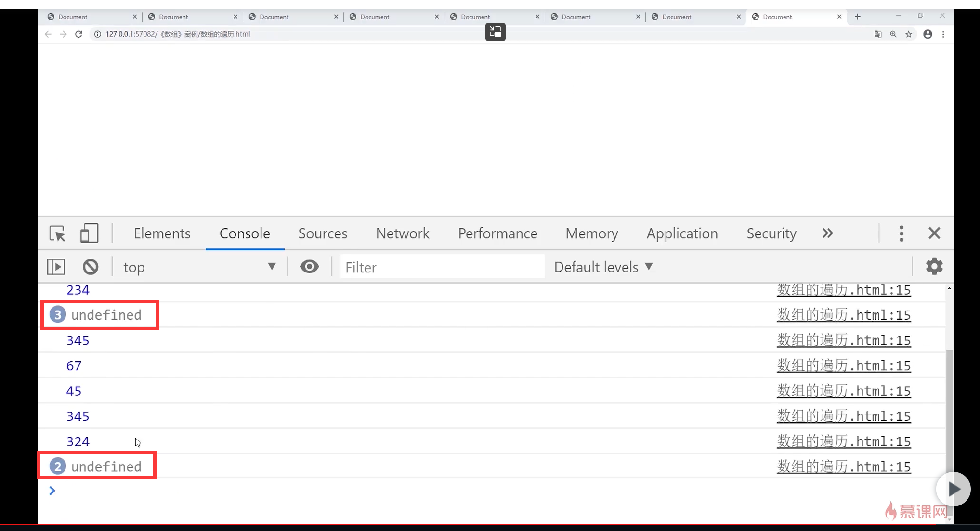Close the DevTools panel
This screenshot has width=980, height=531.
coord(934,233)
